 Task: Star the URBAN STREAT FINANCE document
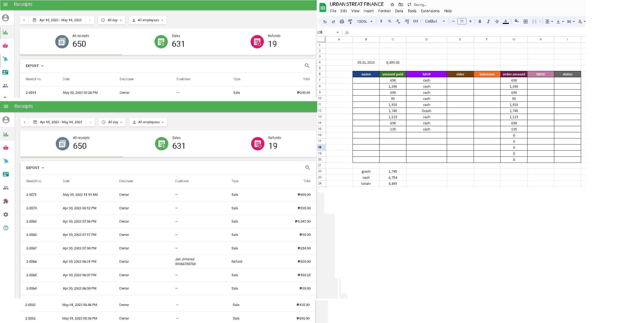click(392, 5)
